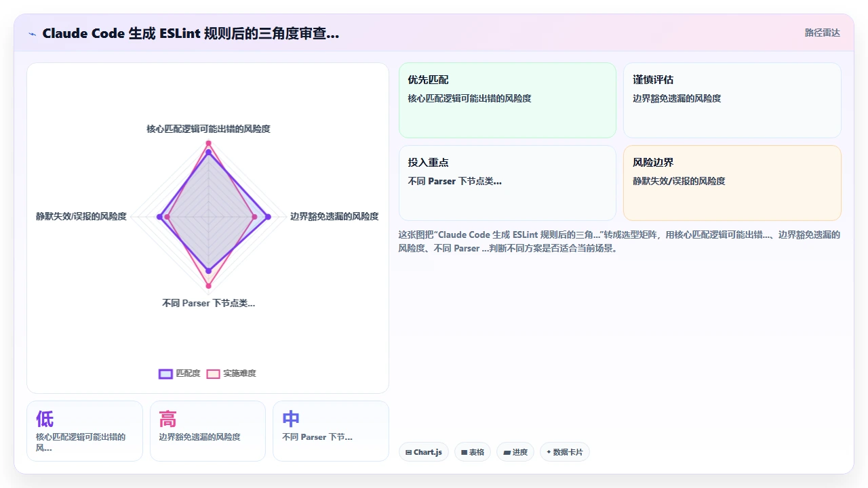Image resolution: width=868 pixels, height=488 pixels.
Task: Click the Chart.js tag icon
Action: [x=408, y=452]
